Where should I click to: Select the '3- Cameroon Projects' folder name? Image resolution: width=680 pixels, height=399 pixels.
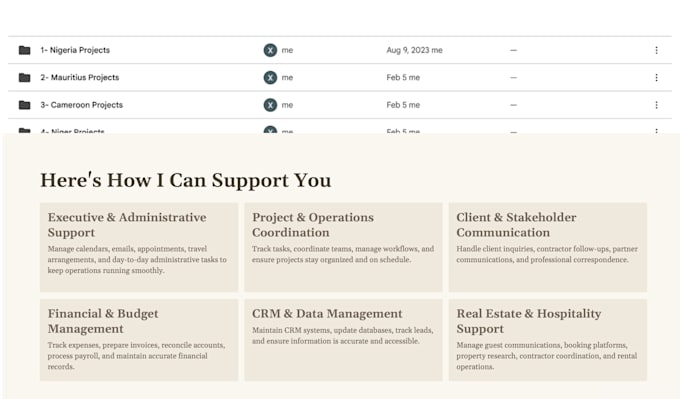82,105
